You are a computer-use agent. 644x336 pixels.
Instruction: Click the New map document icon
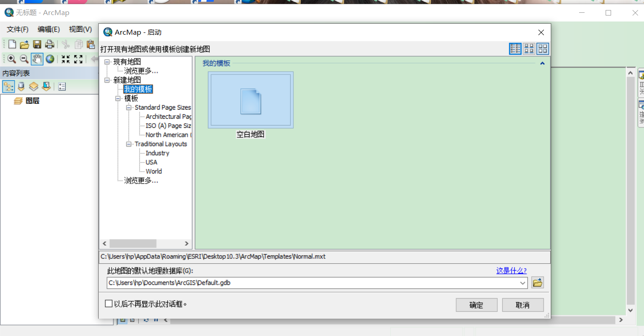coord(12,44)
